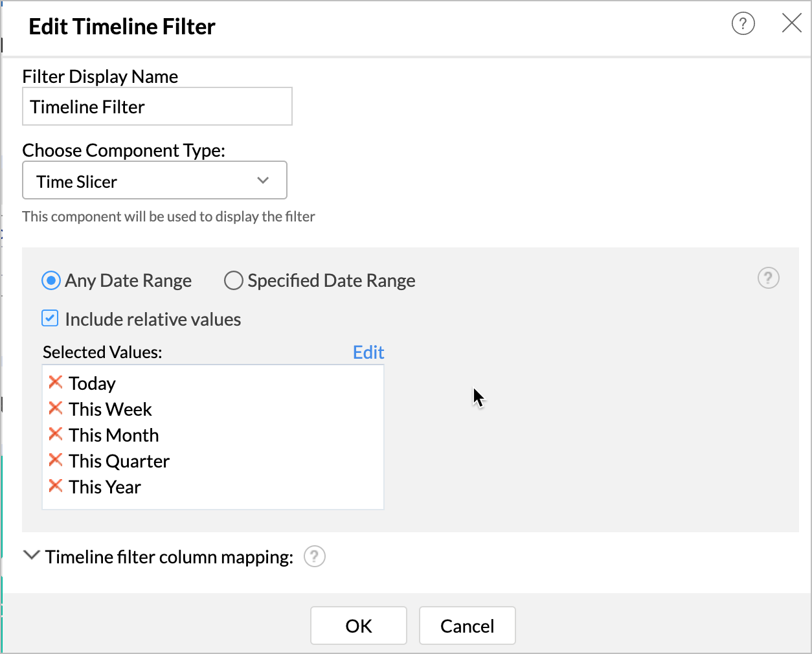Uncheck Include relative values checkbox
The width and height of the screenshot is (812, 654).
point(50,319)
